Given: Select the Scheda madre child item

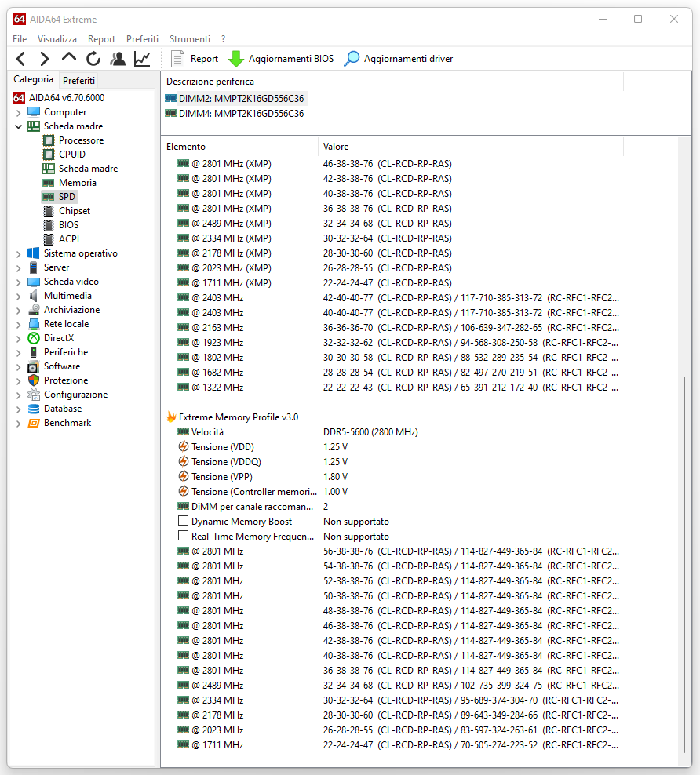Looking at the screenshot, I should 88,169.
